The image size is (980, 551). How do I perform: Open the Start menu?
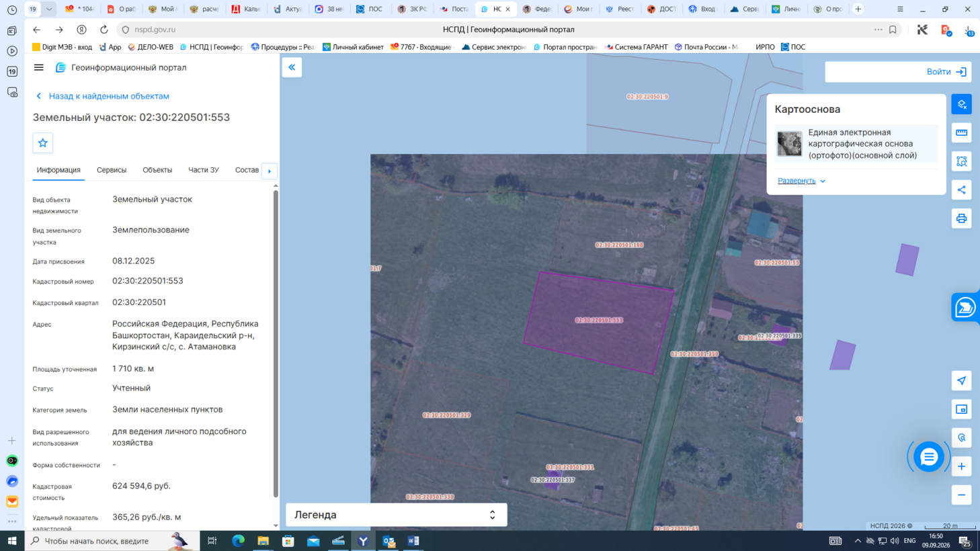coord(12,541)
